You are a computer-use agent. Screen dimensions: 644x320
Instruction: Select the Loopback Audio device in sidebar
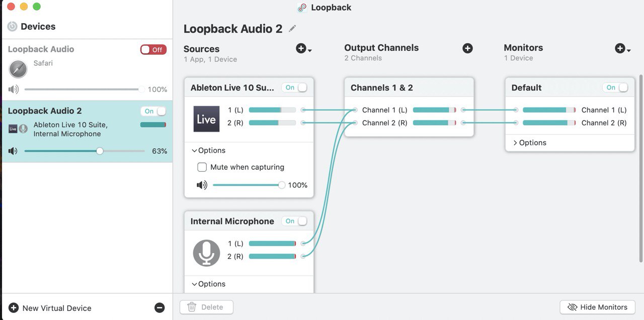[x=87, y=69]
